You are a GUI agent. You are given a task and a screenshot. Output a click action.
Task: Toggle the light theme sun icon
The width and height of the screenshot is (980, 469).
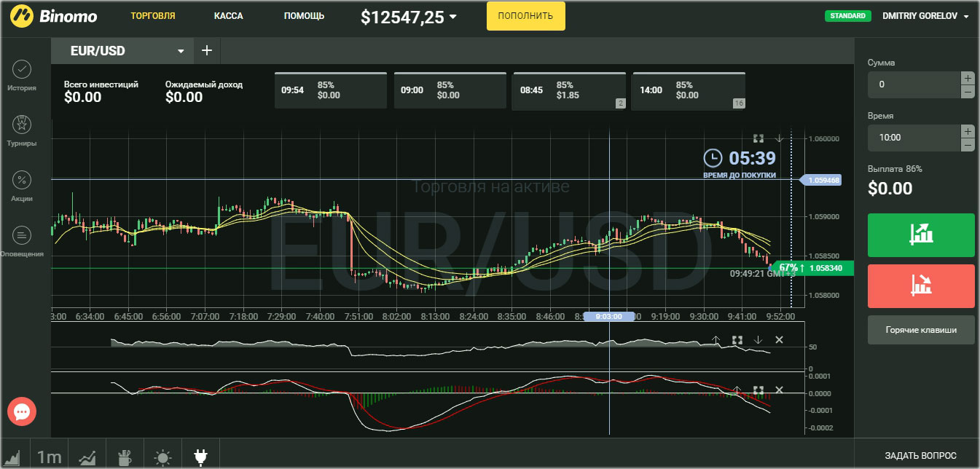pyautogui.click(x=162, y=457)
